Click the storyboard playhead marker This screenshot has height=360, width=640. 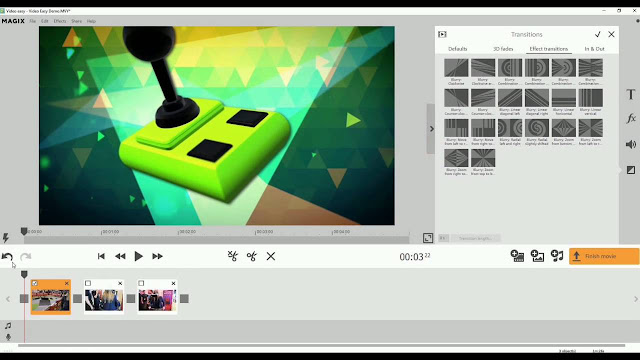[x=24, y=274]
